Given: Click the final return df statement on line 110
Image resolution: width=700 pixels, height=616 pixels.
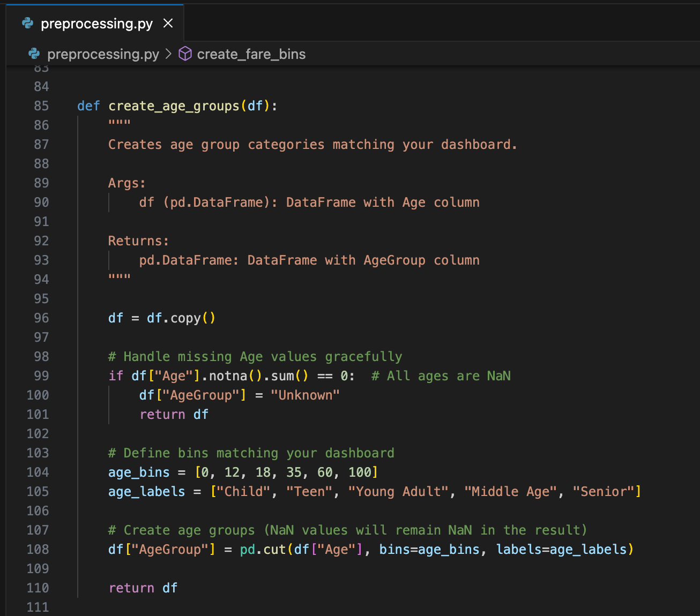Looking at the screenshot, I should (x=143, y=588).
